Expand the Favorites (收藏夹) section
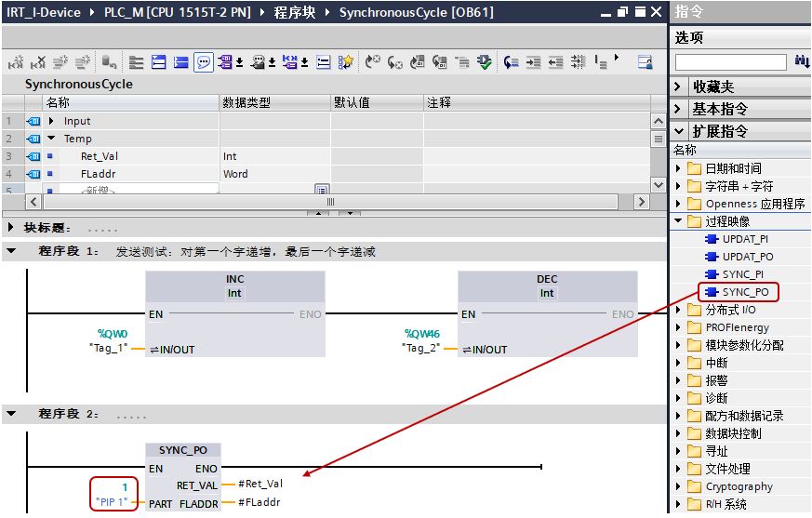812x518 pixels. coord(678,86)
